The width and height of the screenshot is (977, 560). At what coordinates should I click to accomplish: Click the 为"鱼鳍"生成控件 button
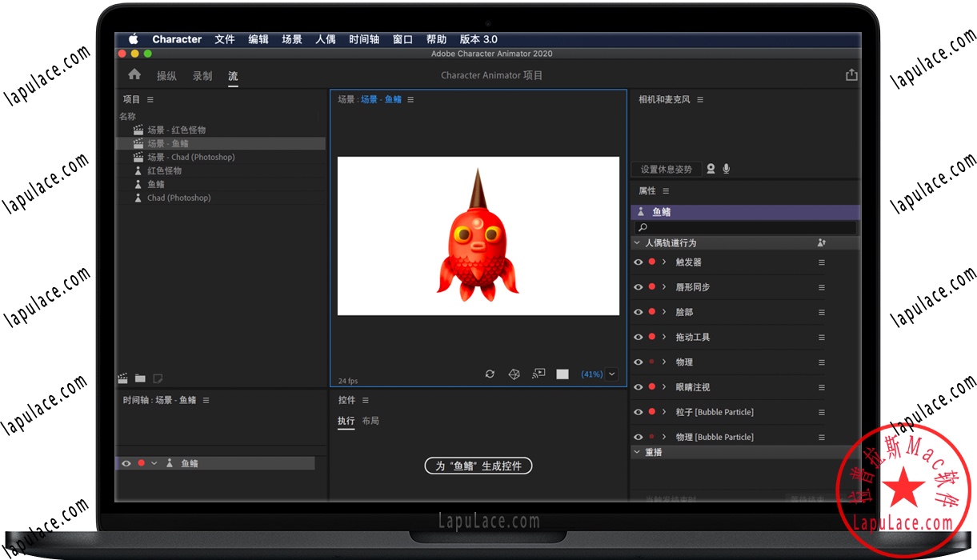coord(478,465)
